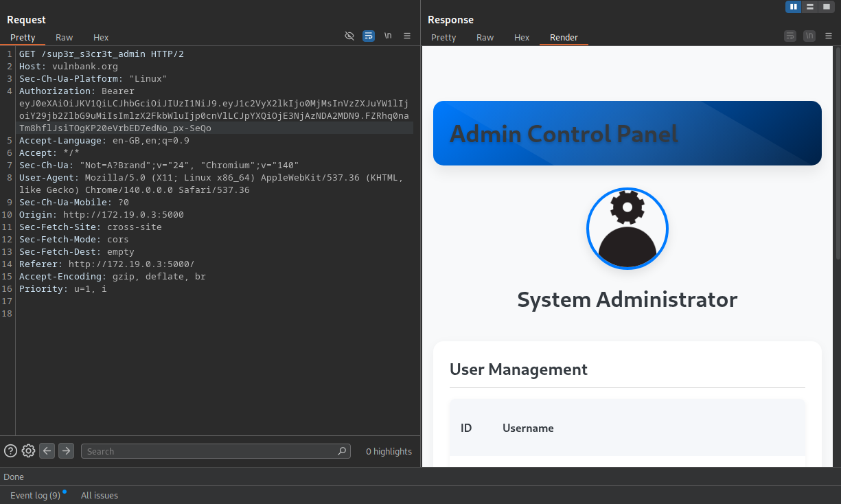Image resolution: width=841 pixels, height=504 pixels.
Task: Select side-by-side request/response layout
Action: (794, 7)
